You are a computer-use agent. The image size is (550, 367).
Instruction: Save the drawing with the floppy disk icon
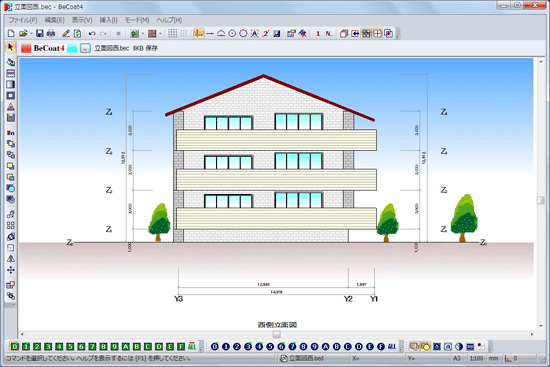(40, 33)
